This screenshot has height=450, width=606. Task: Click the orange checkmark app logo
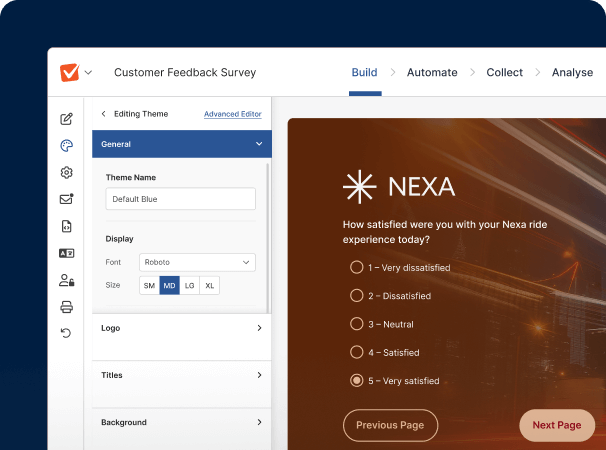(70, 72)
